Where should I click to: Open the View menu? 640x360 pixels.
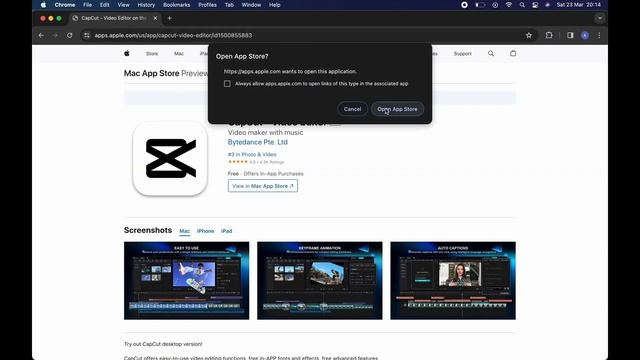123,5
